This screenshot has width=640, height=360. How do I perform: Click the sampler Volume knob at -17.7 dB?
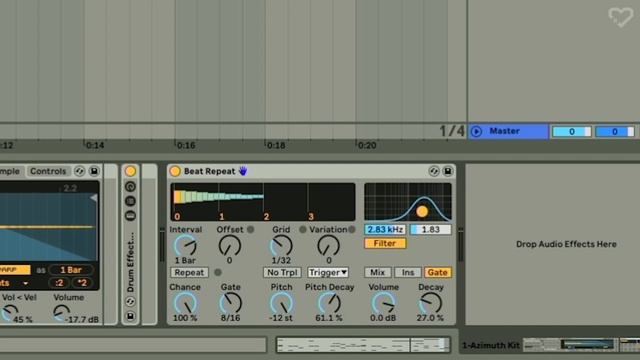coord(62,313)
